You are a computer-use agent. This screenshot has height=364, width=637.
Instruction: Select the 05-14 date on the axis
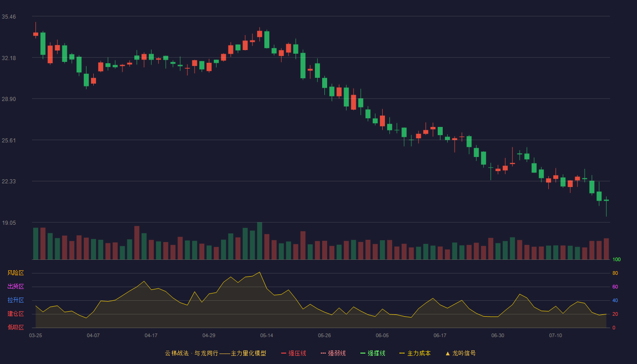point(267,335)
